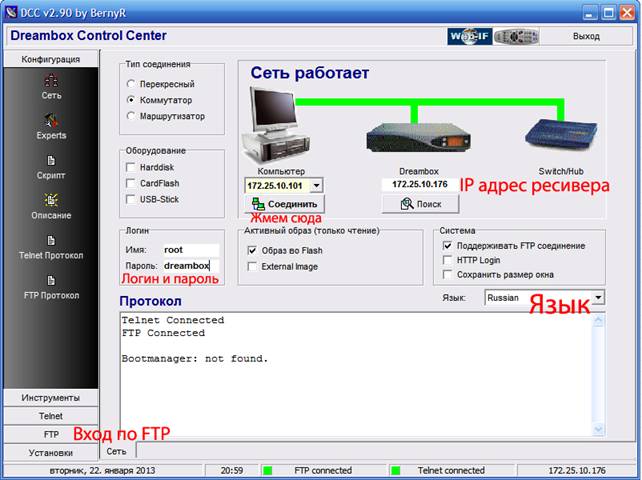Enable the USB-Stick checkbox

pyautogui.click(x=131, y=199)
